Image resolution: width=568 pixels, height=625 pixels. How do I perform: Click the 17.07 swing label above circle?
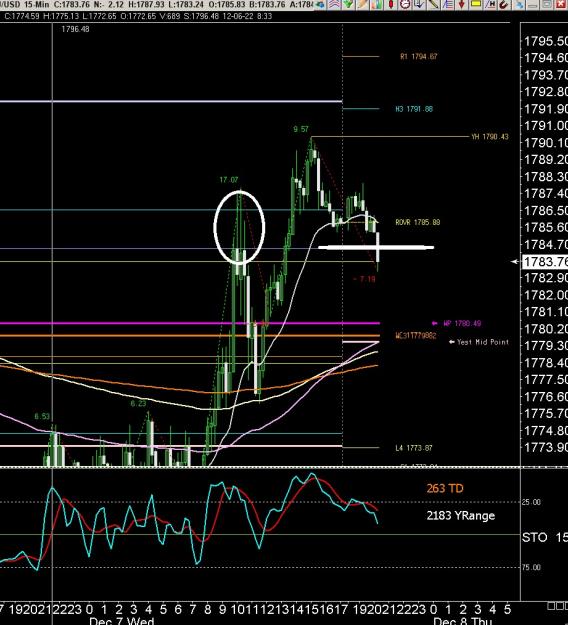[229, 180]
